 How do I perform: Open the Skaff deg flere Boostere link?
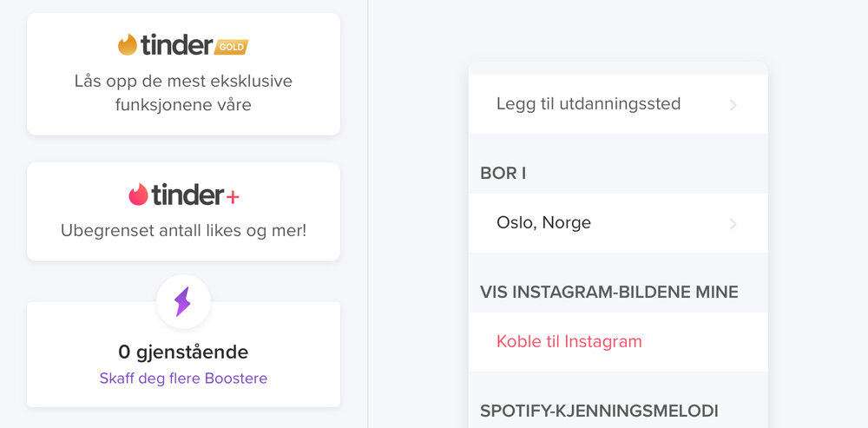click(183, 379)
